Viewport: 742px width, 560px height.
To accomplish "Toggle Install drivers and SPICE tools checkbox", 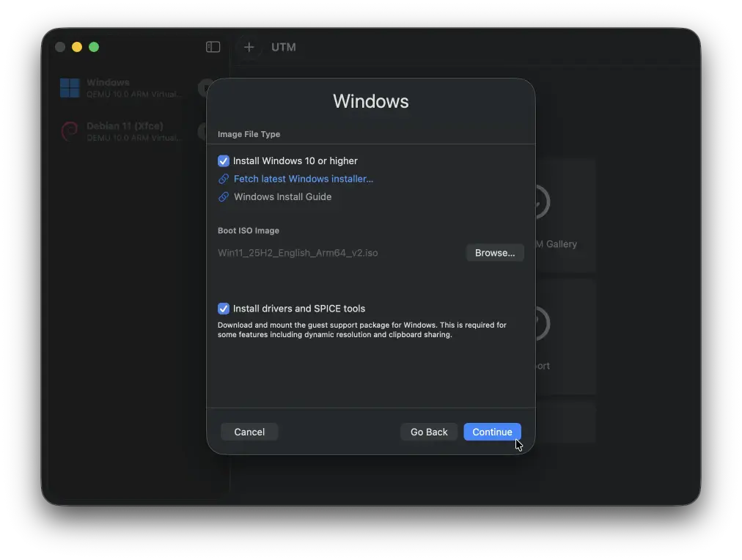I will pyautogui.click(x=224, y=309).
